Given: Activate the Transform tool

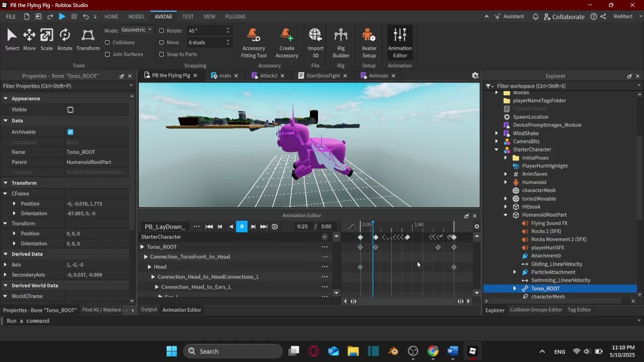Looking at the screenshot, I should (x=88, y=40).
